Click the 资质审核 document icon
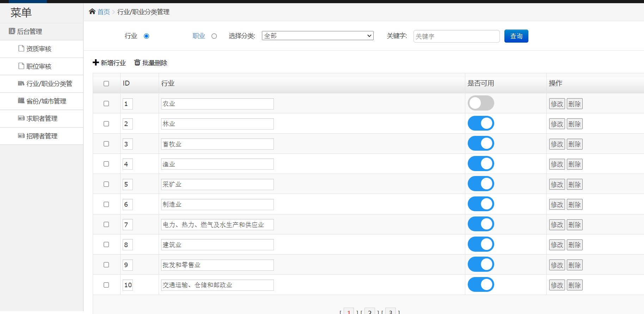The height and width of the screenshot is (314, 644). (21, 49)
